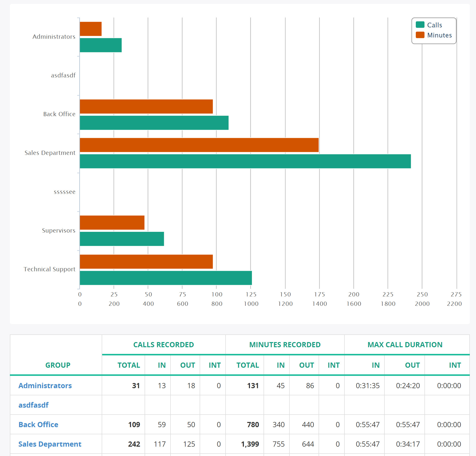Click the Sales Department orange minutes bar
The height and width of the screenshot is (456, 476).
coord(199,145)
